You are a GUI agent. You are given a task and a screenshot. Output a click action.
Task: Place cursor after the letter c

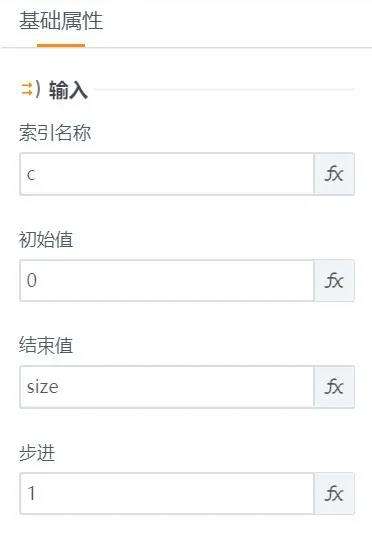(36, 174)
